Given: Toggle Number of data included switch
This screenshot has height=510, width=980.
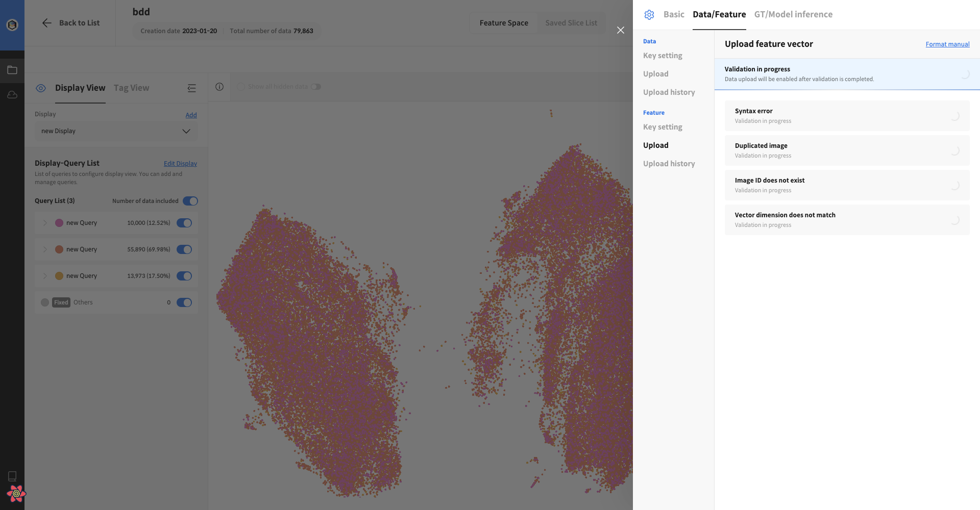Looking at the screenshot, I should click(x=190, y=201).
